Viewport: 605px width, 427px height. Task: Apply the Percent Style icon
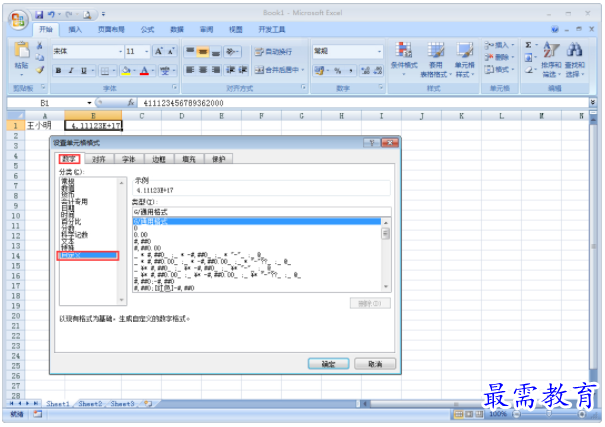click(x=338, y=70)
